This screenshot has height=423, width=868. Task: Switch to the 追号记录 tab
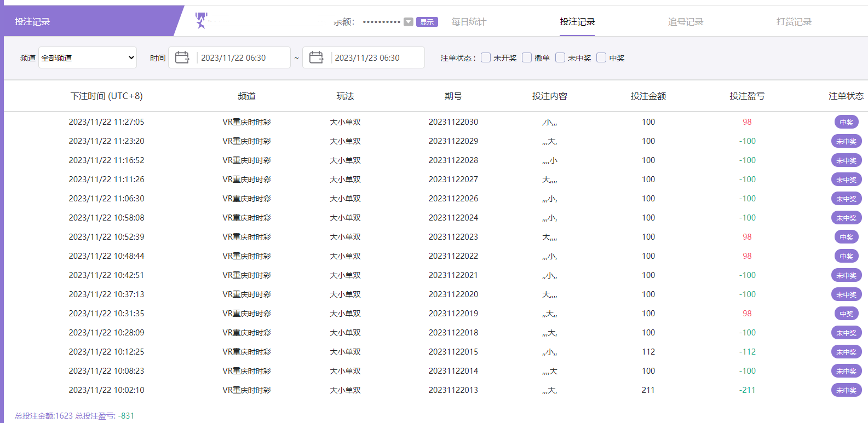pos(686,22)
